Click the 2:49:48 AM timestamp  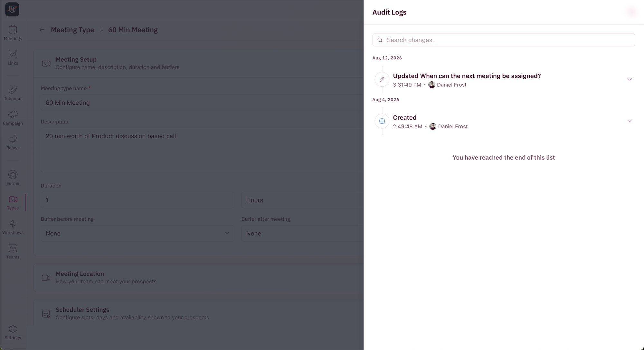tap(408, 126)
